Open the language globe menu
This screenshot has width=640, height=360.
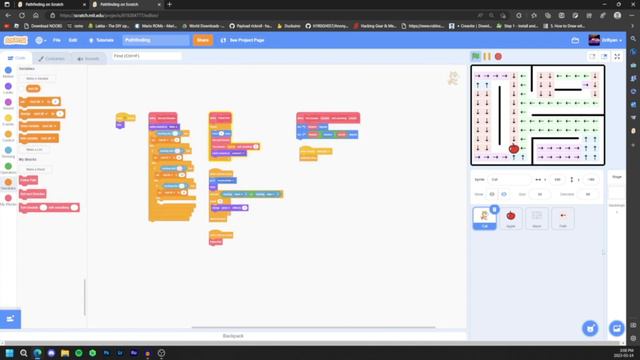[x=40, y=40]
